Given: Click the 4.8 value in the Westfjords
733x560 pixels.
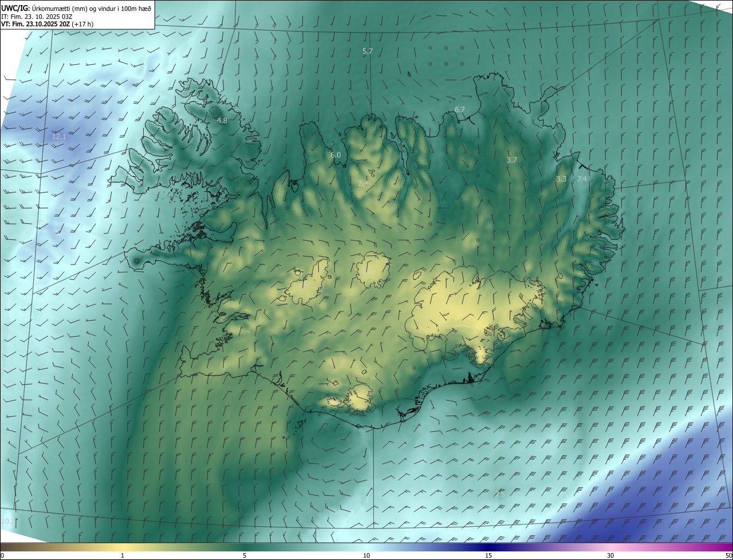Looking at the screenshot, I should [222, 121].
